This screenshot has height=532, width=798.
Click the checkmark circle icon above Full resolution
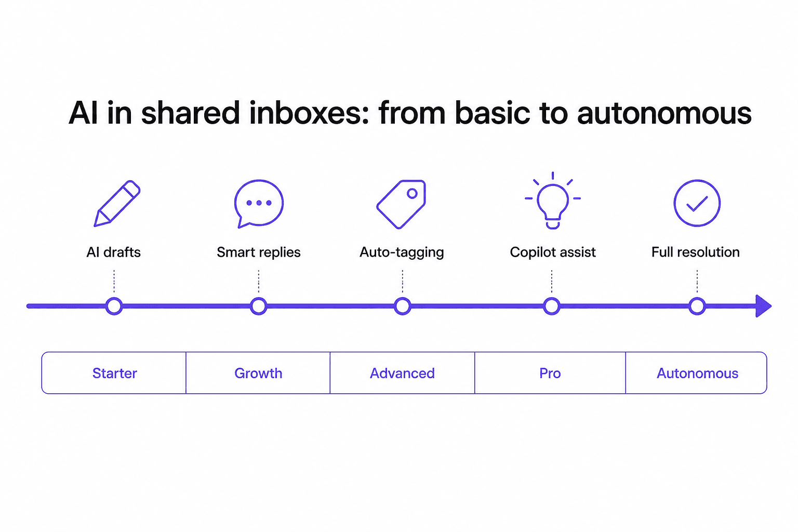click(x=697, y=203)
